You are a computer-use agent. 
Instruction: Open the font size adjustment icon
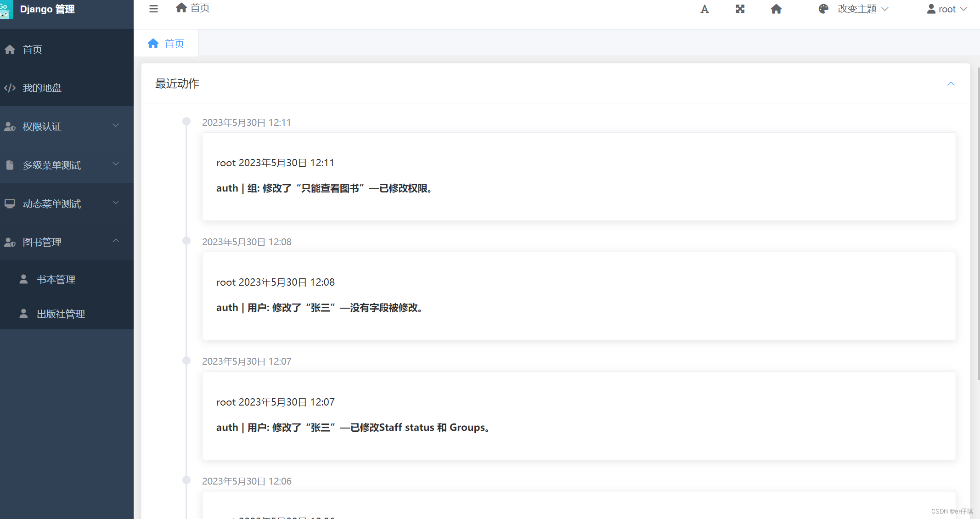pos(705,9)
